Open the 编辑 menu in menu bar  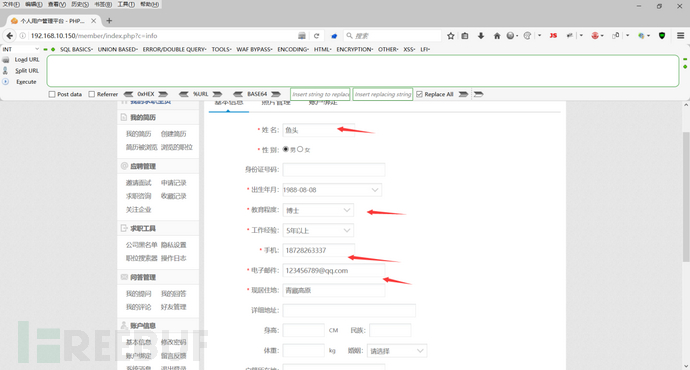click(x=33, y=4)
